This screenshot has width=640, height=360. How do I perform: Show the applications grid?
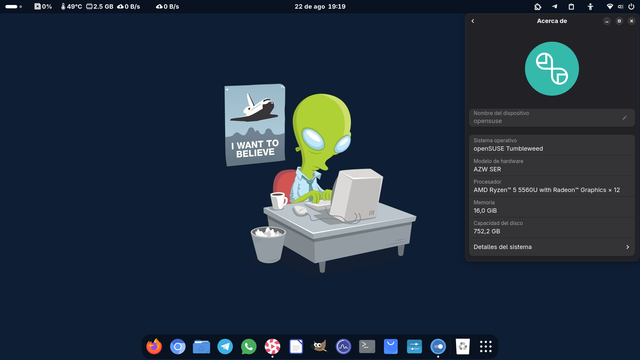tap(486, 347)
